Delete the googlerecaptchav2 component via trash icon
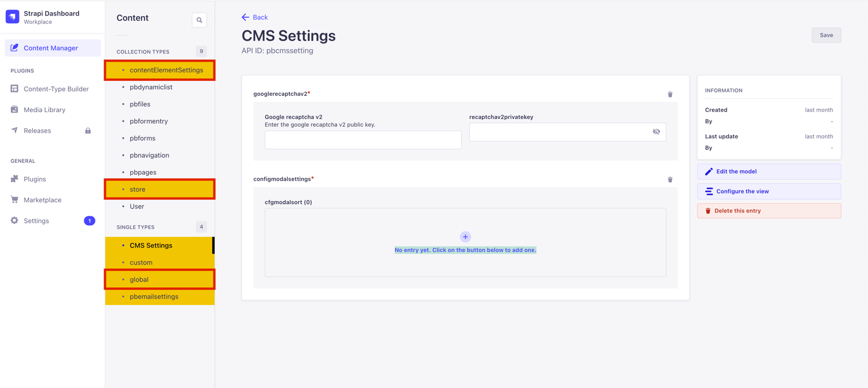The width and height of the screenshot is (868, 388). click(x=670, y=94)
